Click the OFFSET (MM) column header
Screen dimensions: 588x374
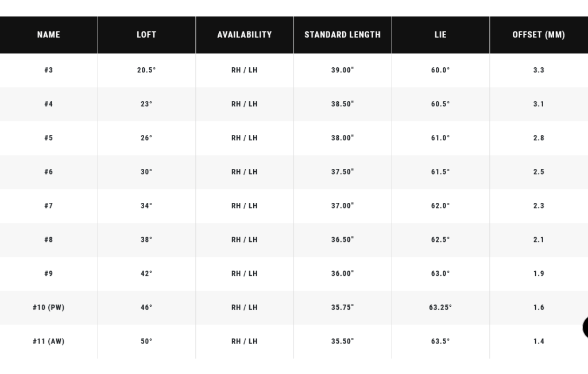click(539, 35)
